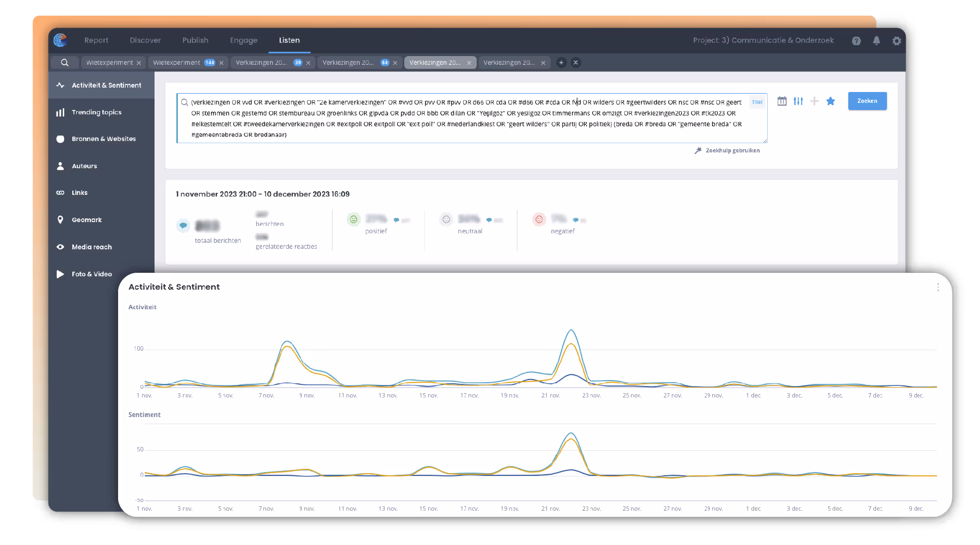
Task: Open Activiteit & Sentiment in sidebar
Action: pos(101,85)
